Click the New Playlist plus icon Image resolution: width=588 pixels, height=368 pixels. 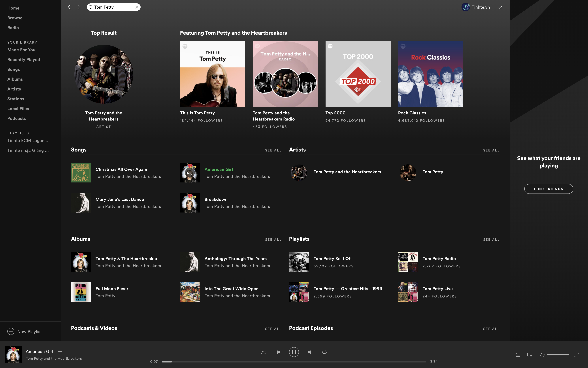coord(11,332)
